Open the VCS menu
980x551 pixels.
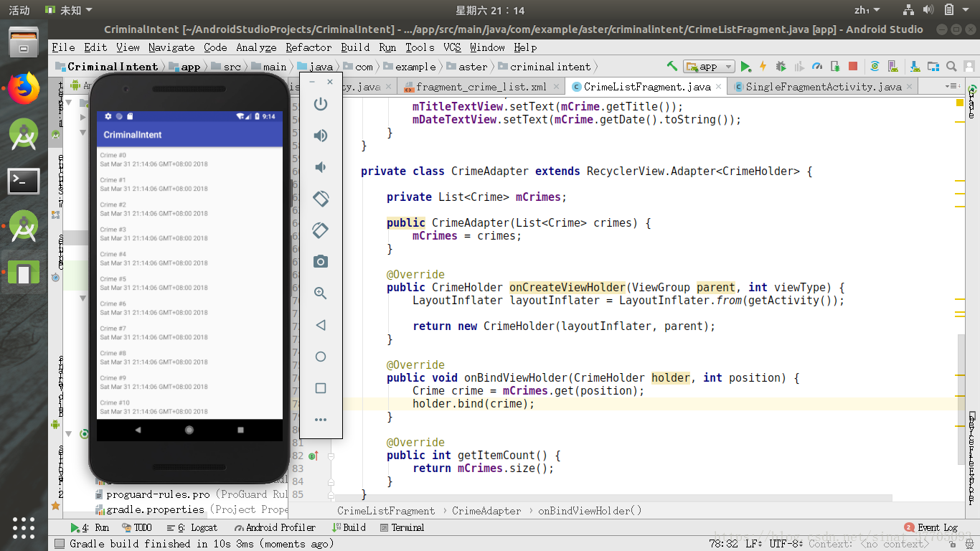(452, 47)
